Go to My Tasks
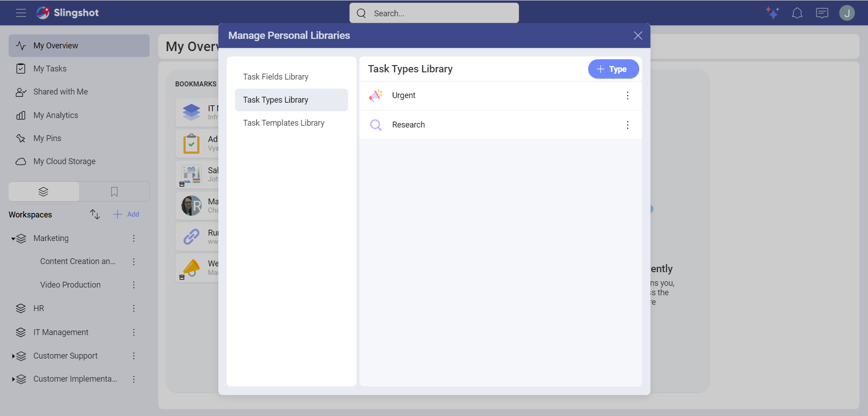Viewport: 868px width, 416px height. [79, 69]
